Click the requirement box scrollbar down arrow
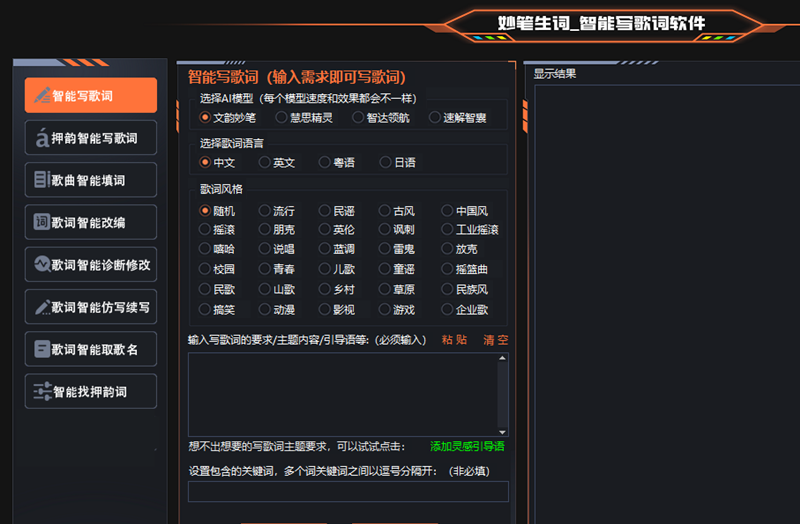This screenshot has width=800, height=524. pos(503,432)
